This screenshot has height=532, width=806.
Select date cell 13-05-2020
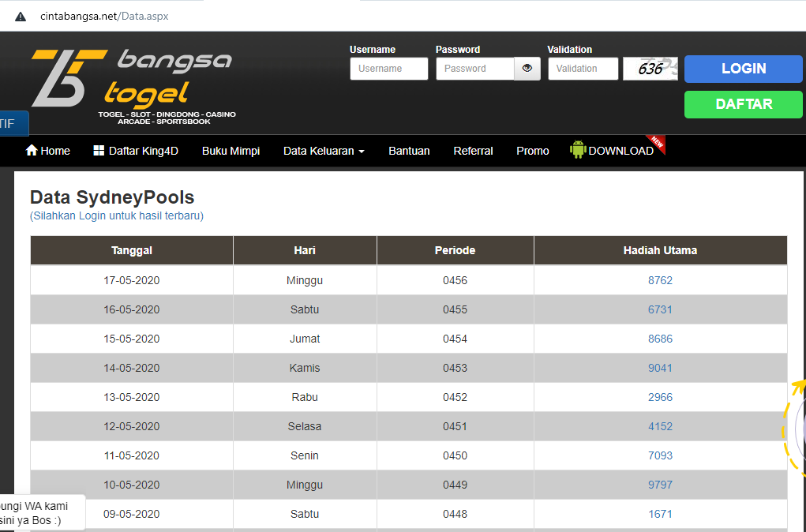[x=132, y=397]
